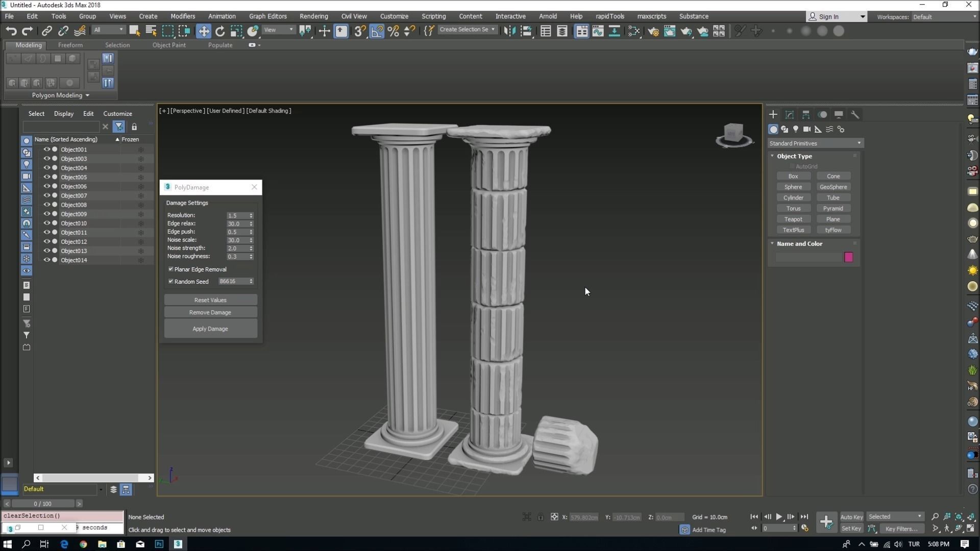Switch to the Freeform ribbon tab
The height and width of the screenshot is (551, 980).
pyautogui.click(x=70, y=45)
